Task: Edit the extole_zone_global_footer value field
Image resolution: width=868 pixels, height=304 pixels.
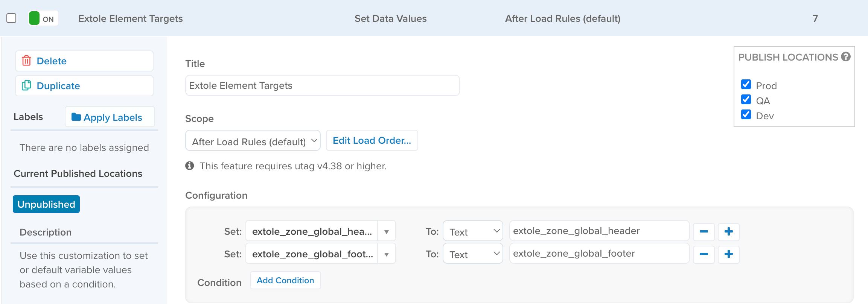Action: click(x=599, y=254)
